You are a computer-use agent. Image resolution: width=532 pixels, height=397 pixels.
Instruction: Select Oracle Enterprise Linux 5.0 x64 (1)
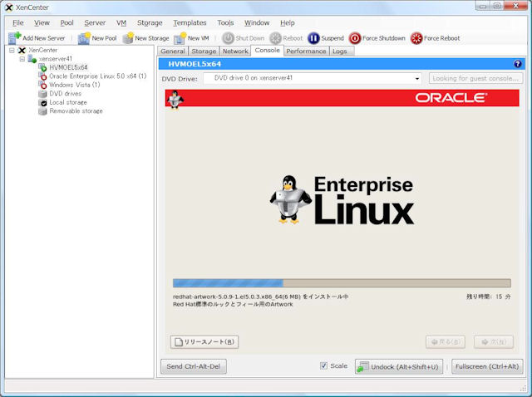tap(98, 76)
